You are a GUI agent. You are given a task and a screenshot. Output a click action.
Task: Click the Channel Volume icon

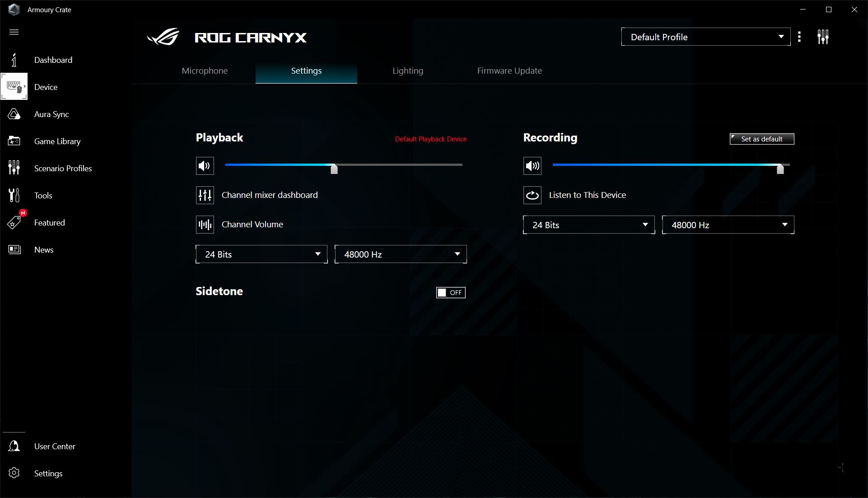click(205, 224)
